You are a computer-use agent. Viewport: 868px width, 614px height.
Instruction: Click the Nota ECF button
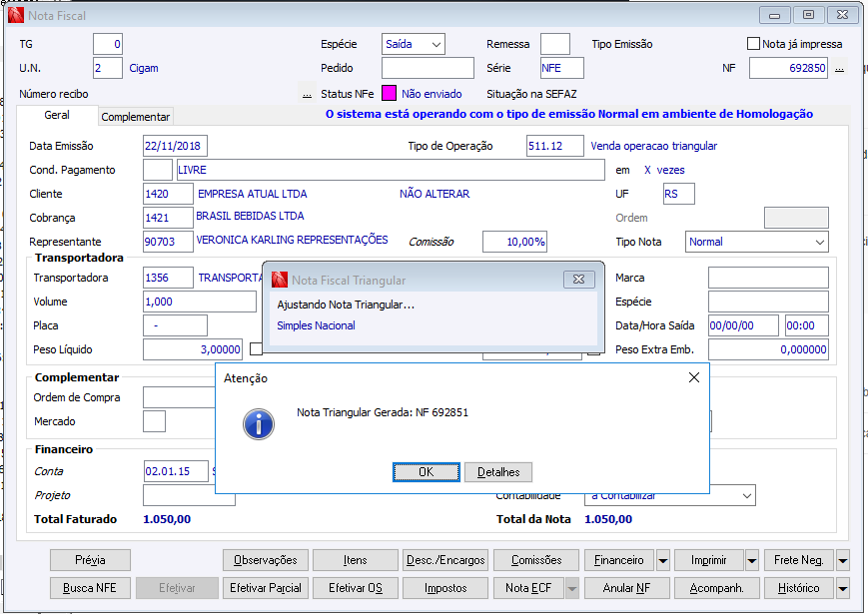click(528, 588)
